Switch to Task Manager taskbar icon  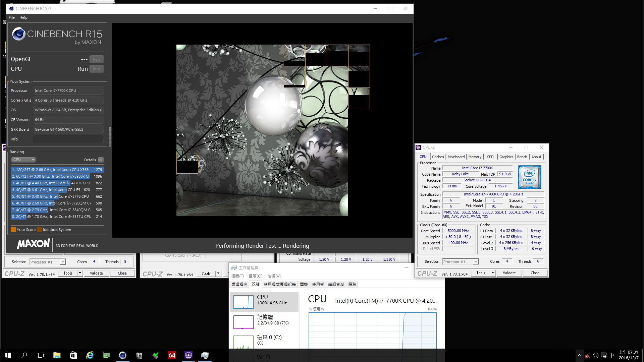(205, 355)
